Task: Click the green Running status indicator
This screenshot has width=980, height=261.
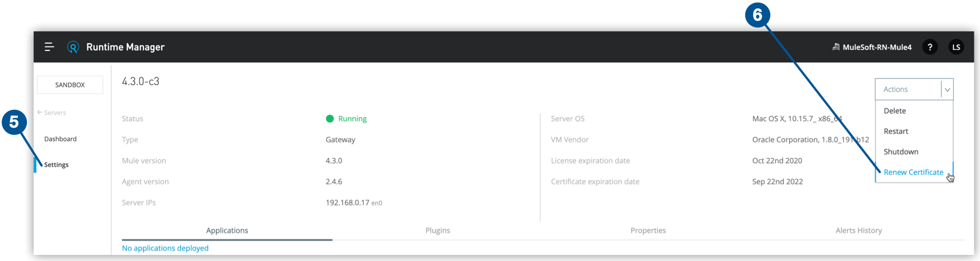Action: [330, 119]
